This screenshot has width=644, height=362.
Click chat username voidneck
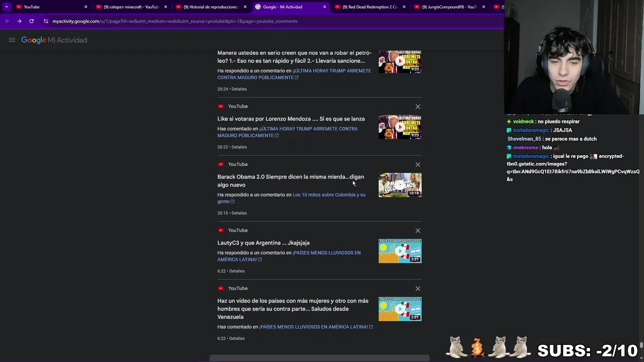coord(523,122)
